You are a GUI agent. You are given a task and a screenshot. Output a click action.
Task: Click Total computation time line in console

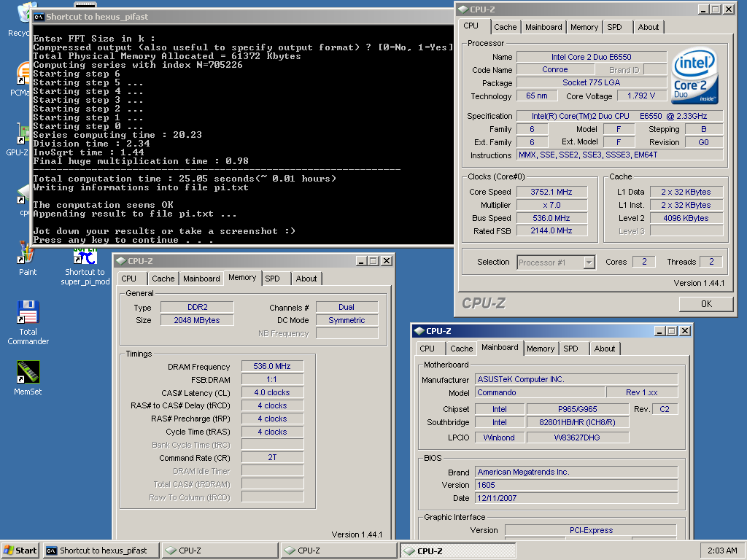click(185, 179)
